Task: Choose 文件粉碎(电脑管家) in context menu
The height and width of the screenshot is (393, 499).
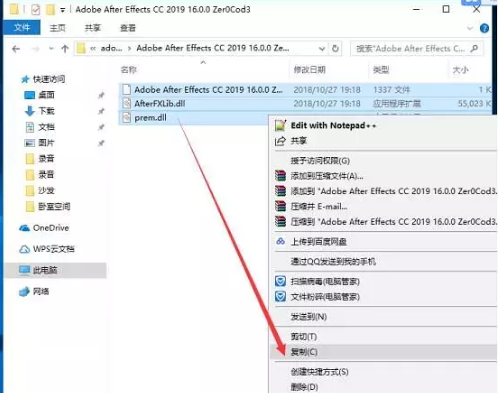Action: tap(383, 297)
